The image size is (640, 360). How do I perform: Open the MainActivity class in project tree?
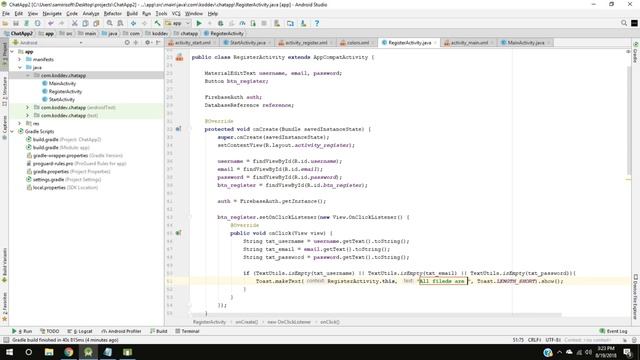tap(62, 83)
